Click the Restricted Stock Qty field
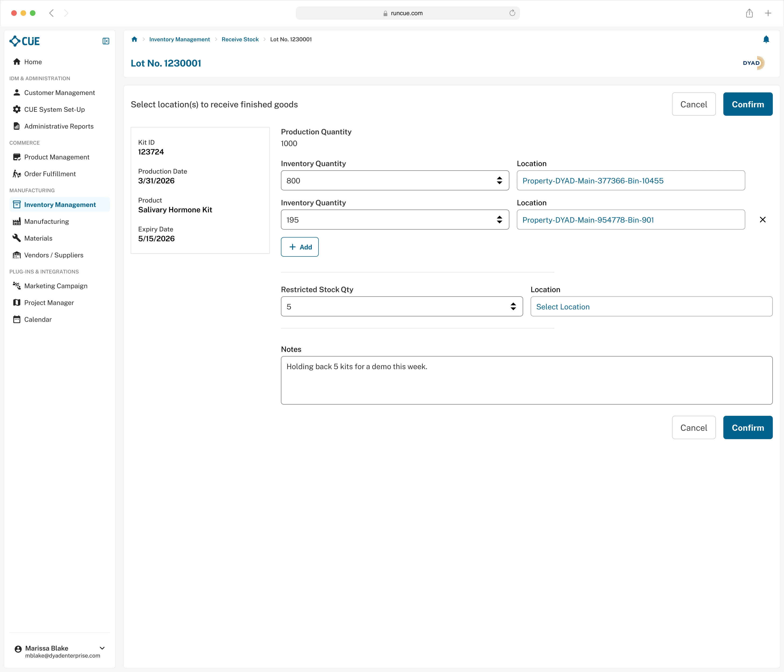Image resolution: width=784 pixels, height=672 pixels. pos(402,307)
